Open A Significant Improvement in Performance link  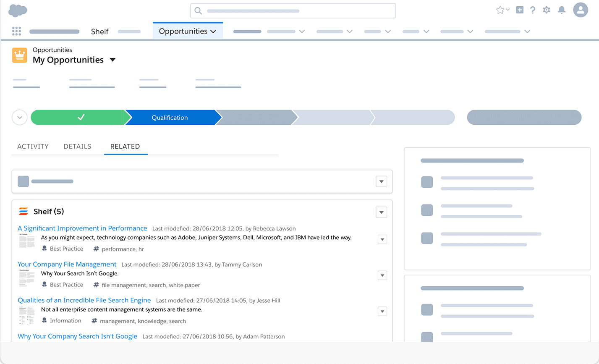pyautogui.click(x=82, y=228)
